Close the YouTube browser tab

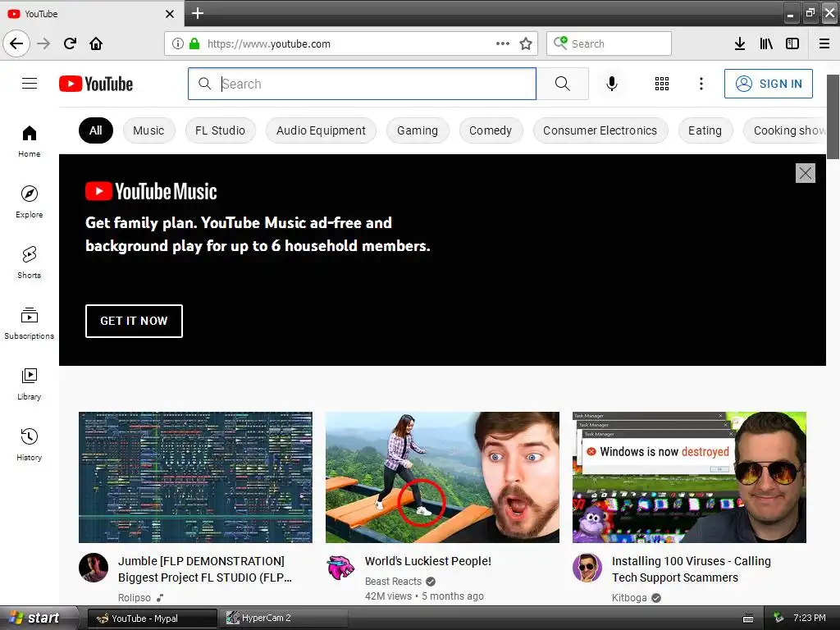click(x=169, y=14)
